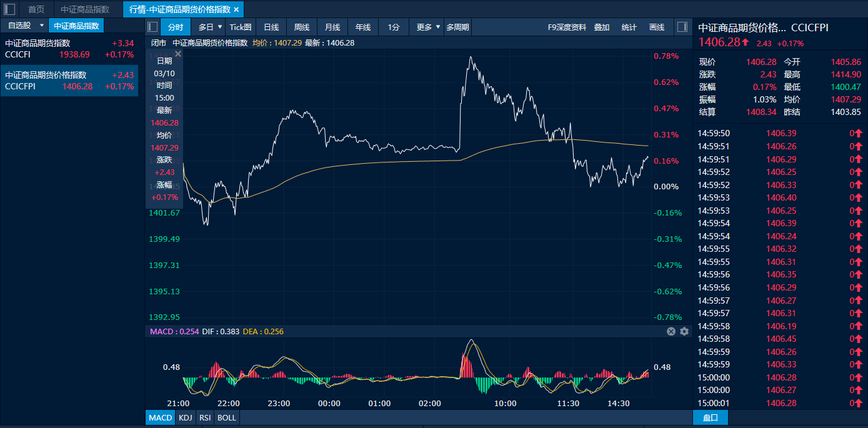Toggle the main navigation panel icon

tap(9, 9)
